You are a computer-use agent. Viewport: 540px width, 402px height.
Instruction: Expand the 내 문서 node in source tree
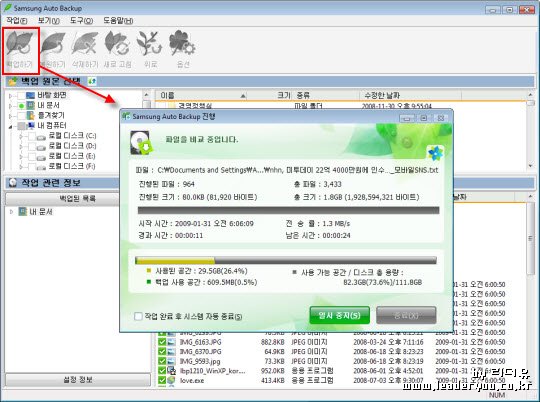point(10,106)
